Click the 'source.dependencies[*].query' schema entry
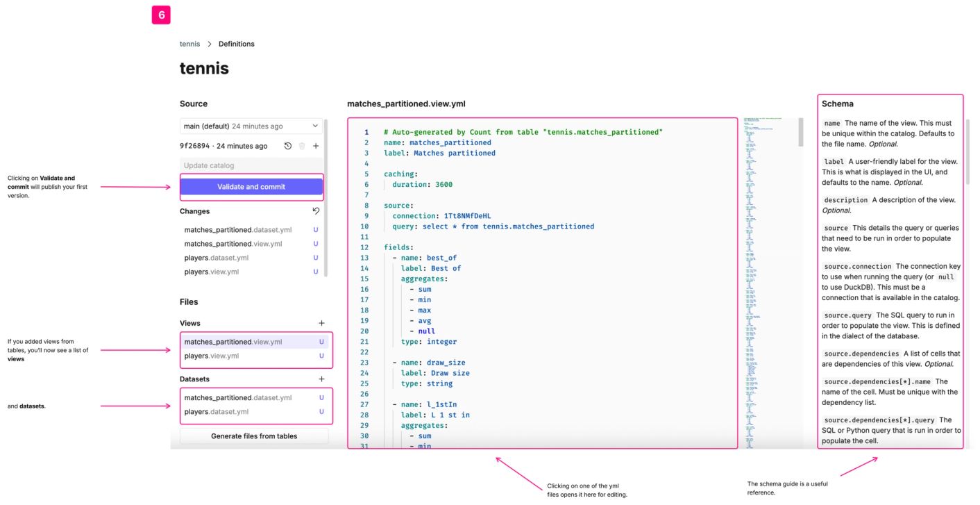 891,430
